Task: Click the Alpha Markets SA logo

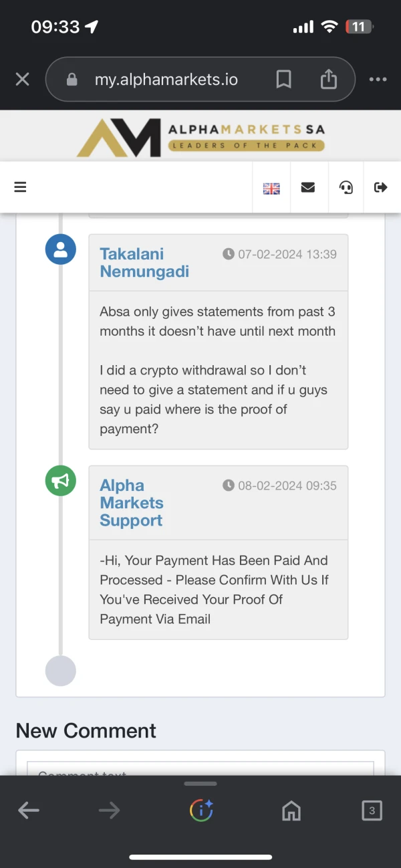Action: (x=200, y=137)
